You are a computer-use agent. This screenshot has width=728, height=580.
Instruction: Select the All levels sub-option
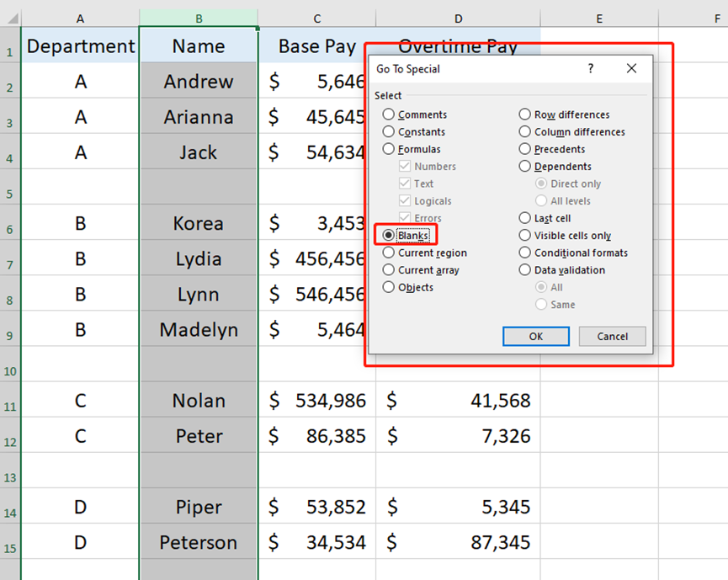coord(541,200)
